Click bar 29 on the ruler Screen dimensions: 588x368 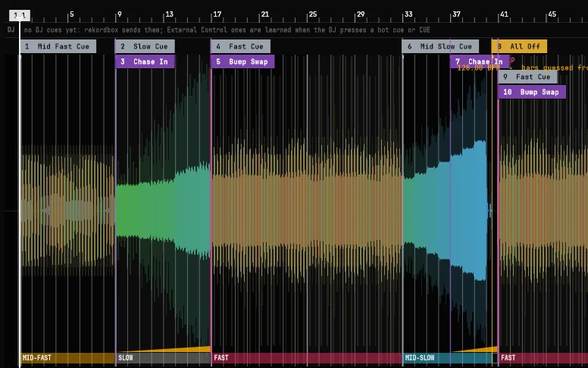[361, 14]
